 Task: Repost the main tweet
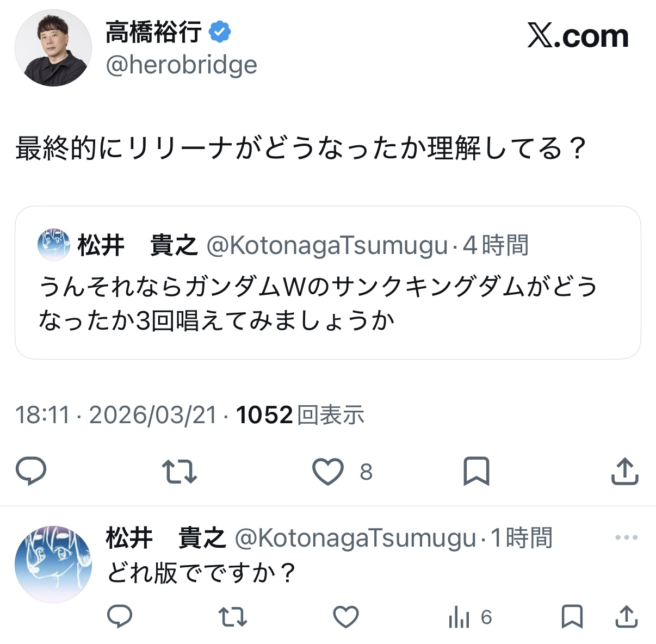[x=180, y=471]
